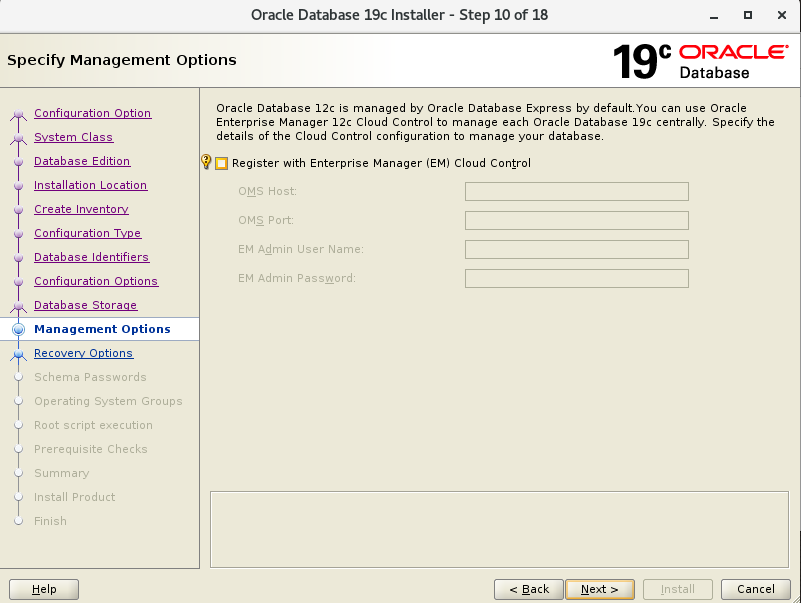The width and height of the screenshot is (801, 603).
Task: Click the Back button
Action: (x=528, y=589)
